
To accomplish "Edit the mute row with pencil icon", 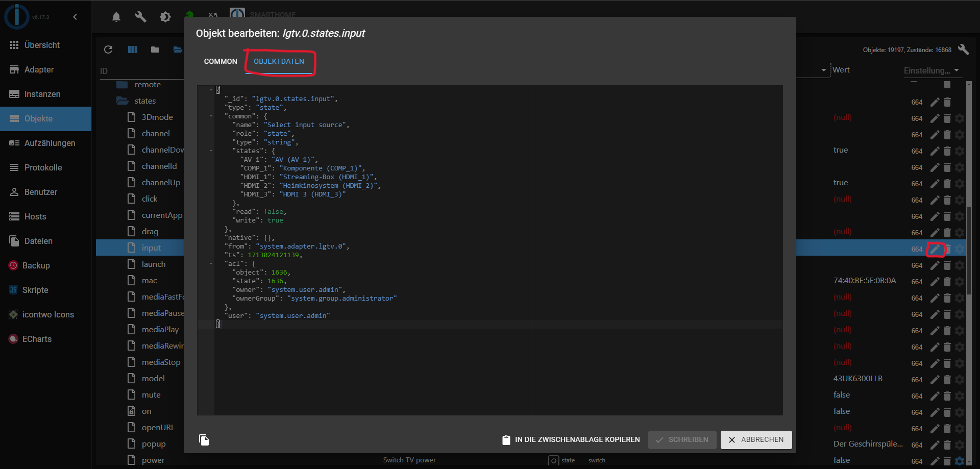I will pyautogui.click(x=935, y=396).
